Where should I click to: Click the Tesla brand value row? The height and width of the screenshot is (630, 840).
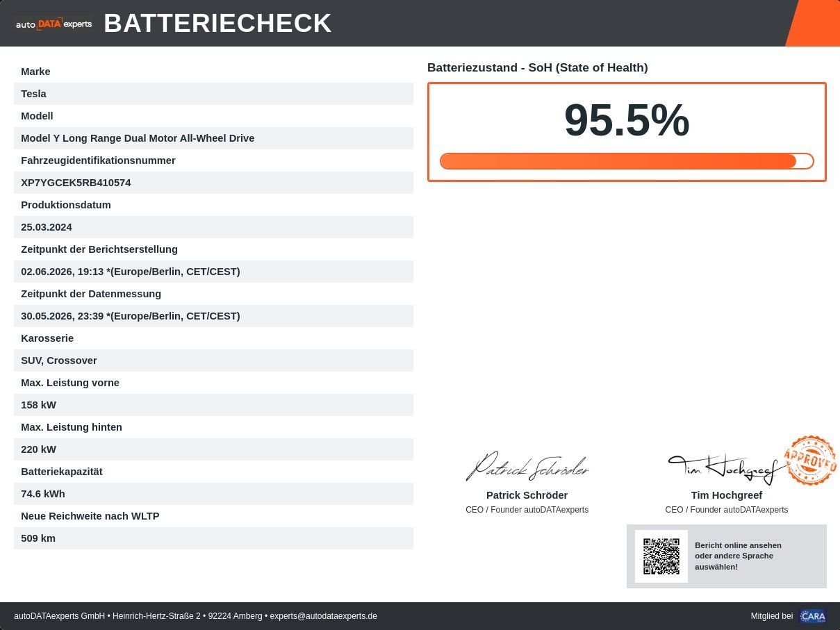click(x=213, y=94)
